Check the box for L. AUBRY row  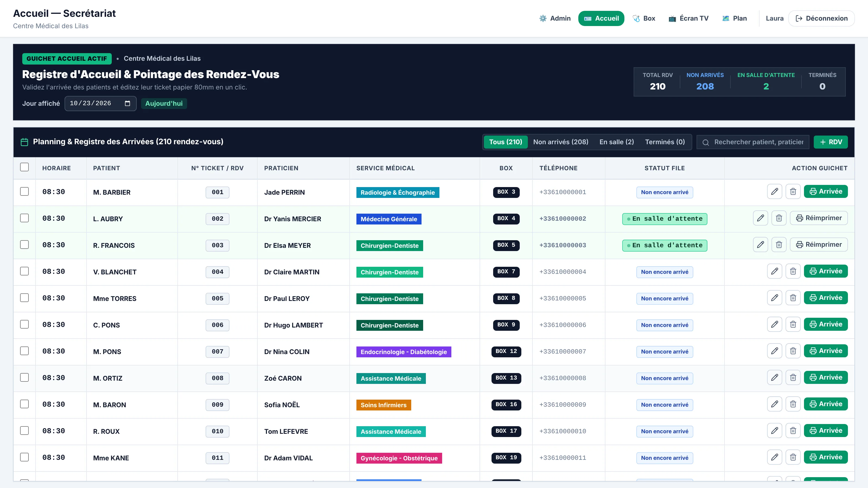coord(24,218)
